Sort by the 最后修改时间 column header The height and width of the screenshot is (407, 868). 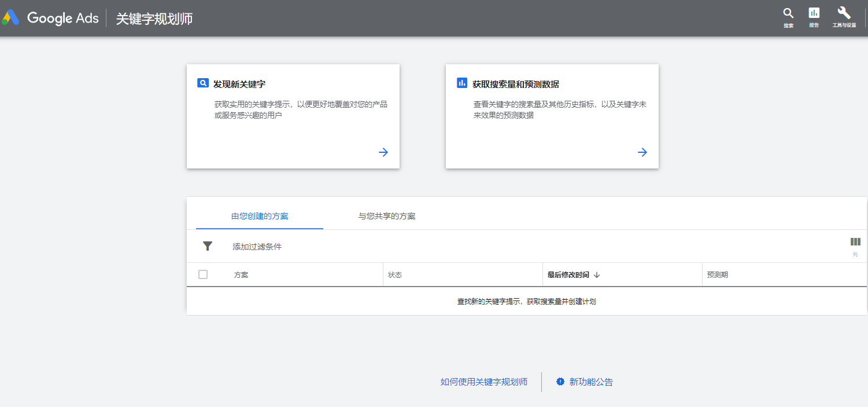point(568,275)
